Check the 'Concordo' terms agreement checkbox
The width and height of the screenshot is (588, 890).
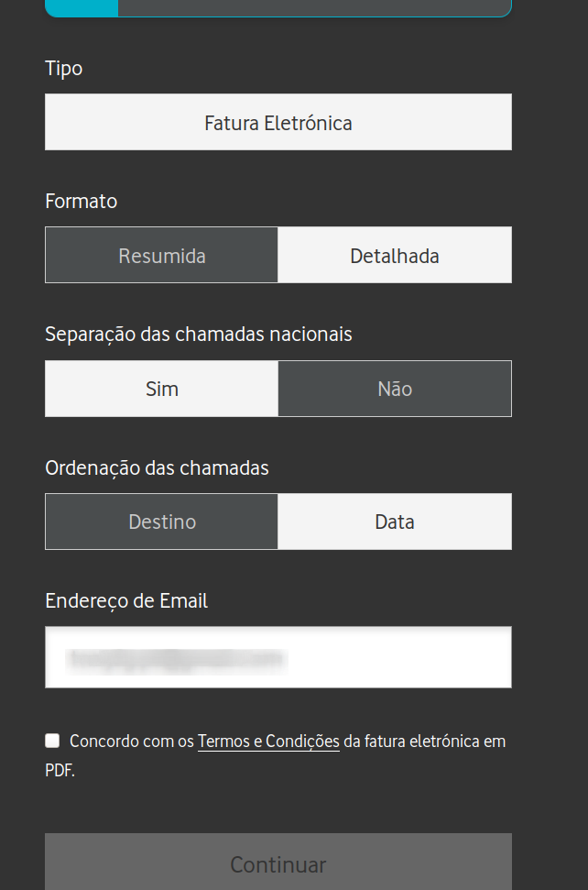click(x=52, y=740)
